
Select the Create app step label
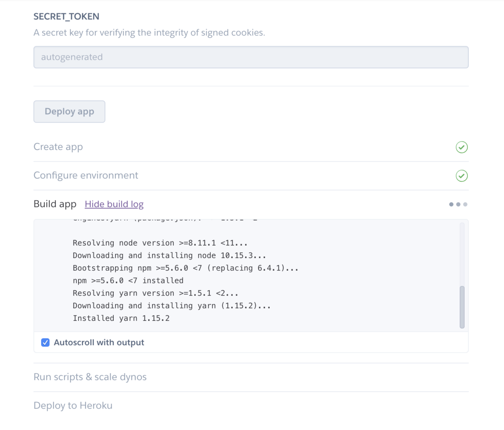[x=58, y=147]
